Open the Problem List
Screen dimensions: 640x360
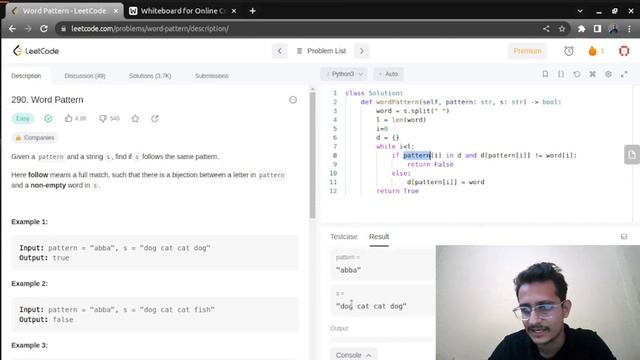click(321, 51)
